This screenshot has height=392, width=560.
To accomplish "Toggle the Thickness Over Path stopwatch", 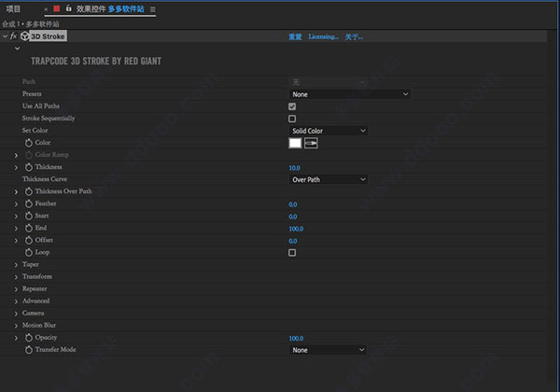I will [x=29, y=191].
